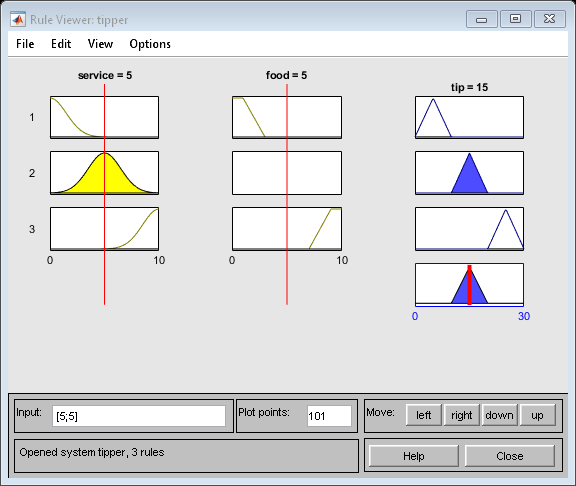Click the MATLAB icon in title bar
This screenshot has height=486, width=576.
point(18,19)
